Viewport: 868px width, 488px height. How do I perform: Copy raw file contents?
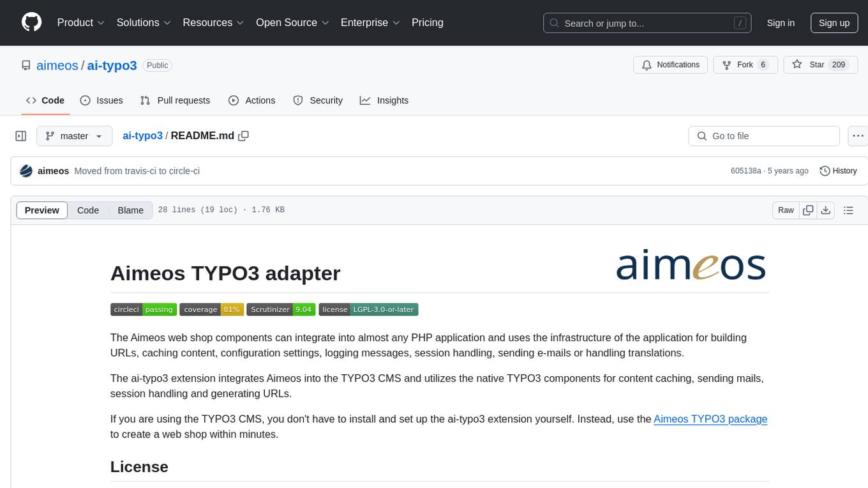tap(809, 210)
